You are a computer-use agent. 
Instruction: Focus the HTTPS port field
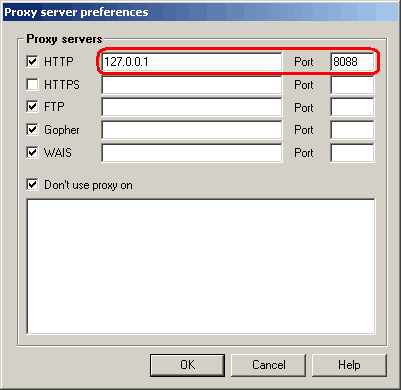click(352, 85)
